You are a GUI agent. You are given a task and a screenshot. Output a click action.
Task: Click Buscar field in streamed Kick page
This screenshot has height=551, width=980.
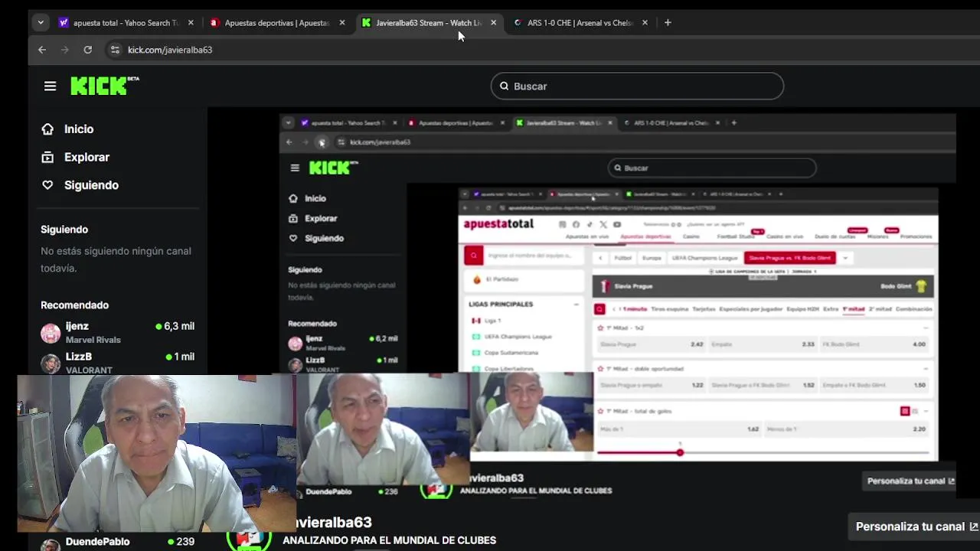point(712,168)
